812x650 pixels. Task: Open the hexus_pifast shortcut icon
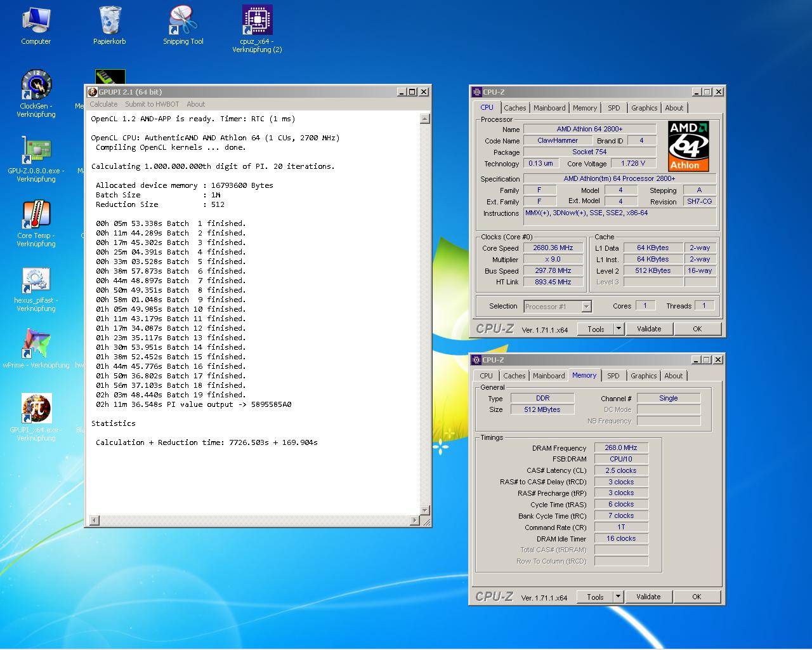click(36, 289)
